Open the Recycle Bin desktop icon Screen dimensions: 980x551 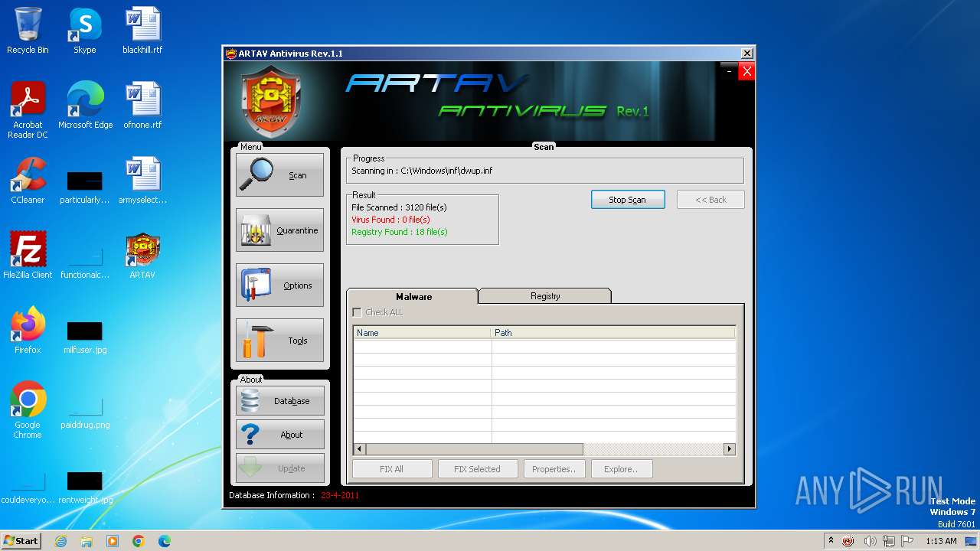pos(28,31)
